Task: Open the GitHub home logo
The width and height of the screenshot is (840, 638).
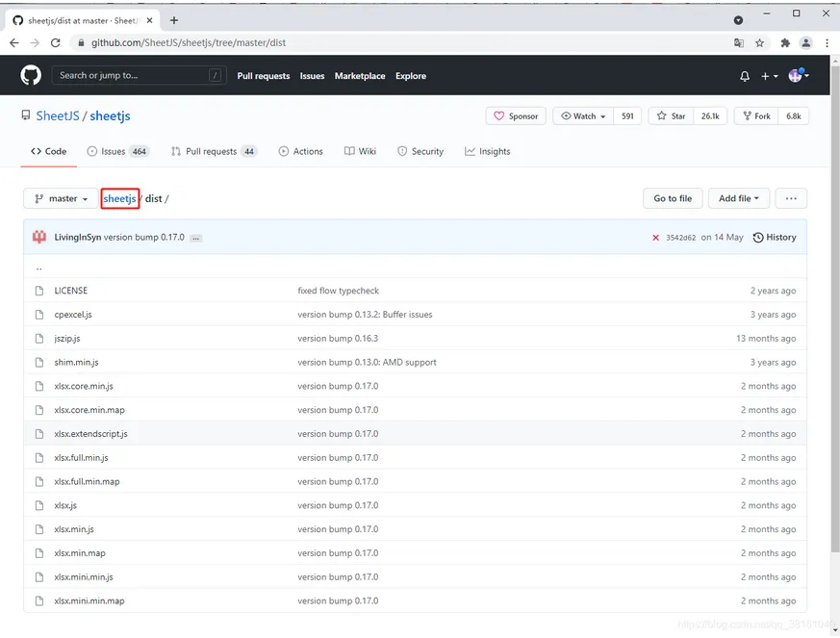Action: (x=31, y=75)
